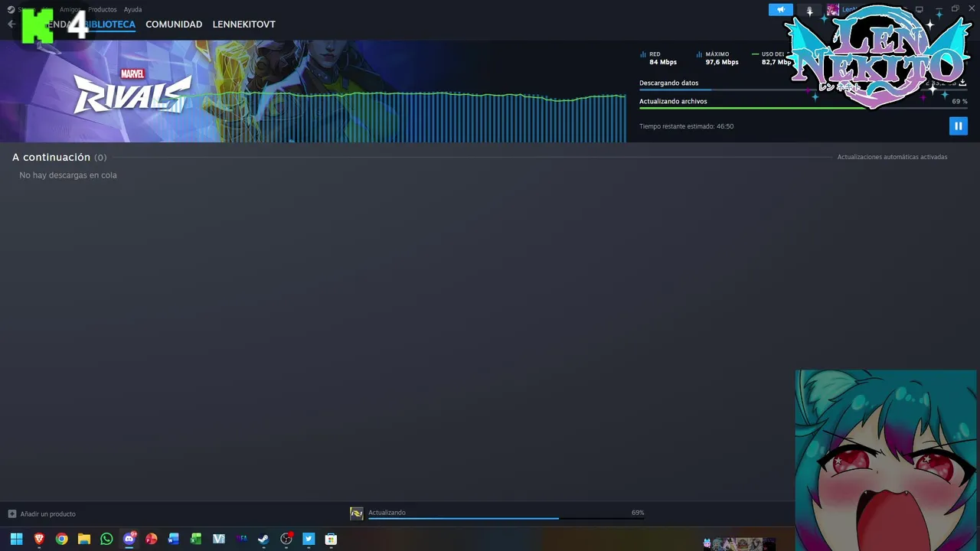Open Brave browser from taskbar
The width and height of the screenshot is (980, 551).
(x=39, y=539)
